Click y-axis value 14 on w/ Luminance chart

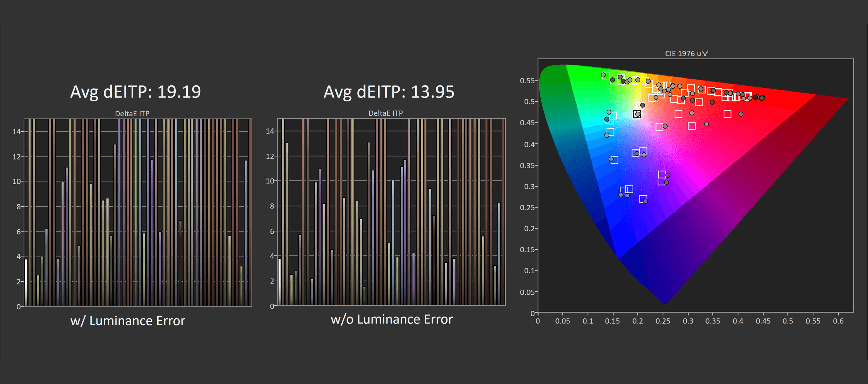(16, 131)
